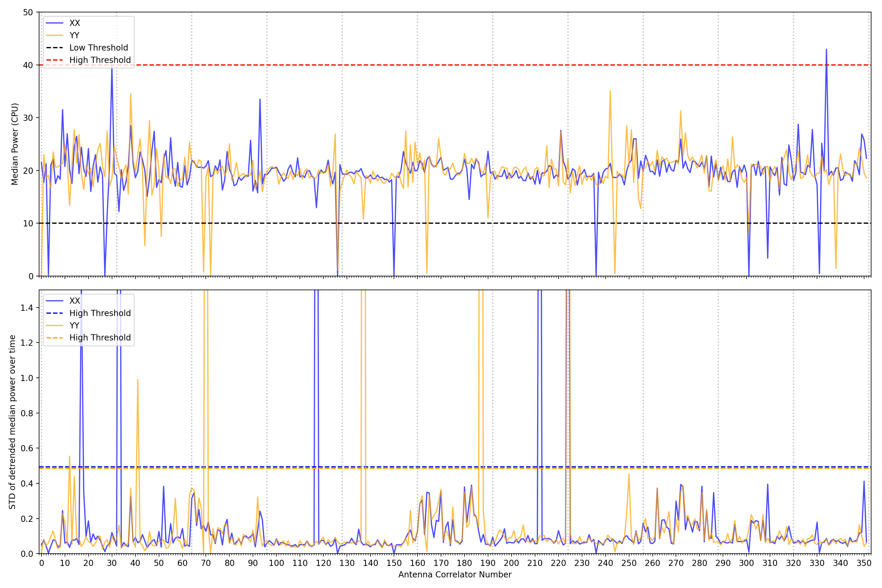Viewport: 882px width, 588px height.
Task: Click the top plot y-axis tick 50
Action: click(28, 12)
